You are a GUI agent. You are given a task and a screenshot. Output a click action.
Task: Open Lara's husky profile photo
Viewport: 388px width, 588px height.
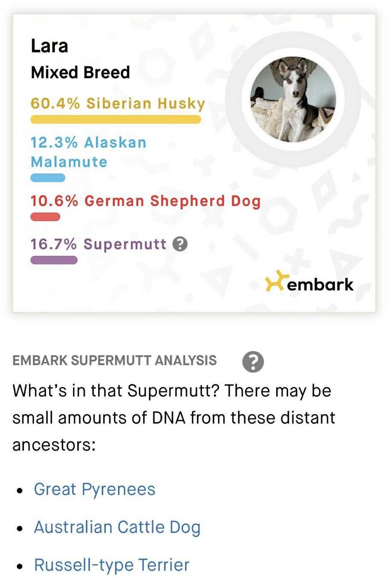pos(293,99)
